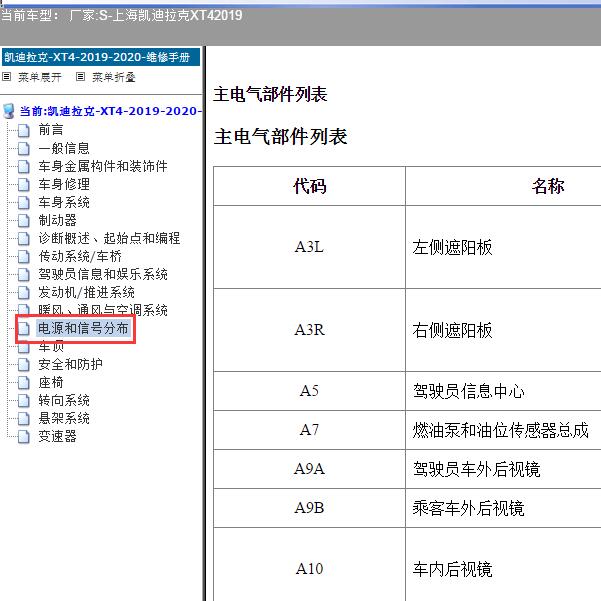601x601 pixels.
Task: Click the document icon beside 电源和信号分布
Action: click(x=24, y=328)
